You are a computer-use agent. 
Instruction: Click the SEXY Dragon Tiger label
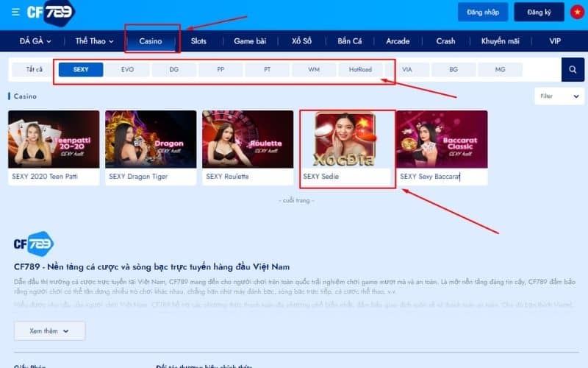point(138,177)
